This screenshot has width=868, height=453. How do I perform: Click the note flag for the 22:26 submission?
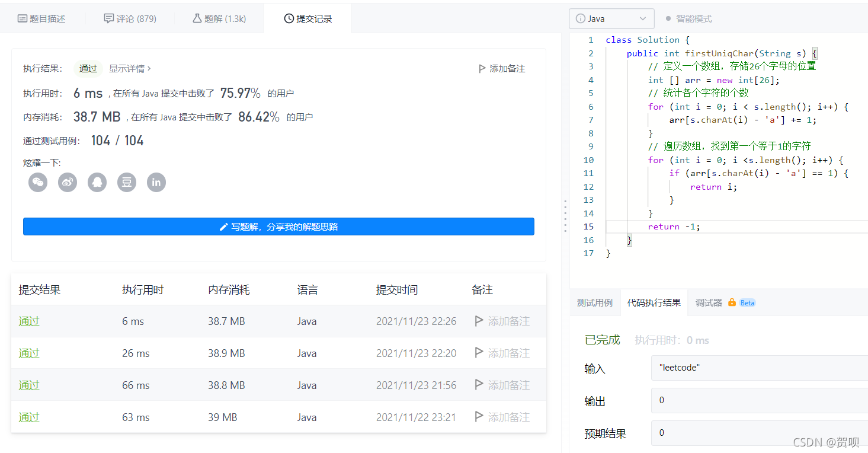pyautogui.click(x=479, y=321)
